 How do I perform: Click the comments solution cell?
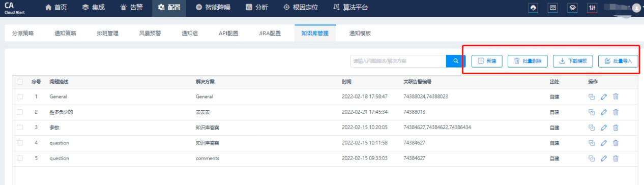pyautogui.click(x=207, y=159)
